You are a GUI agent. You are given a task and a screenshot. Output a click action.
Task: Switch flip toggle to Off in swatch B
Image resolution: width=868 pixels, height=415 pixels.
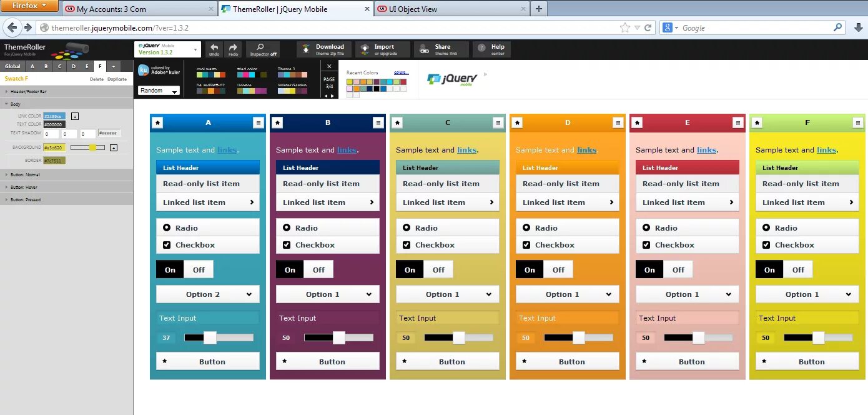coord(318,269)
